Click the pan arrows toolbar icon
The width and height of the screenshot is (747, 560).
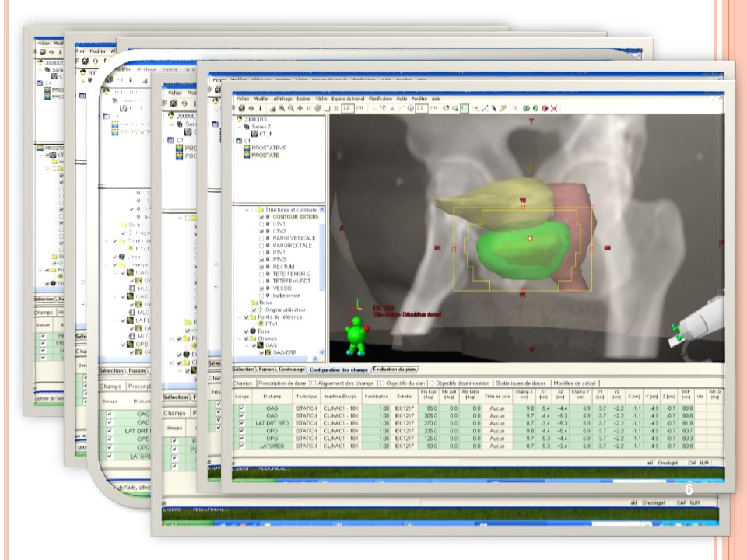pyautogui.click(x=300, y=109)
